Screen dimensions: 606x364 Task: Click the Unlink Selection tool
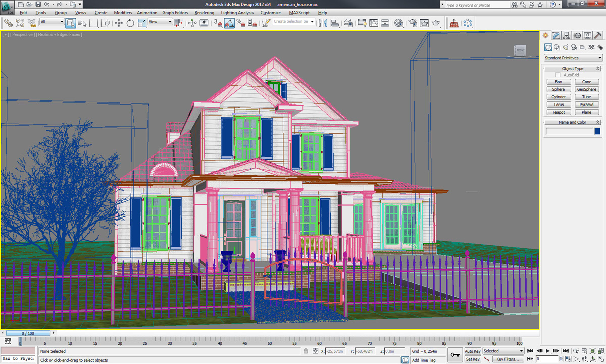[x=20, y=23]
